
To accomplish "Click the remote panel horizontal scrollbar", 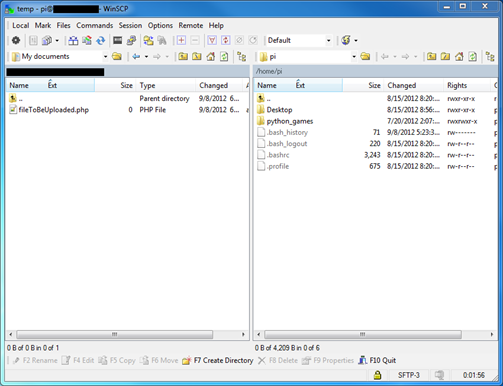I will click(363, 334).
